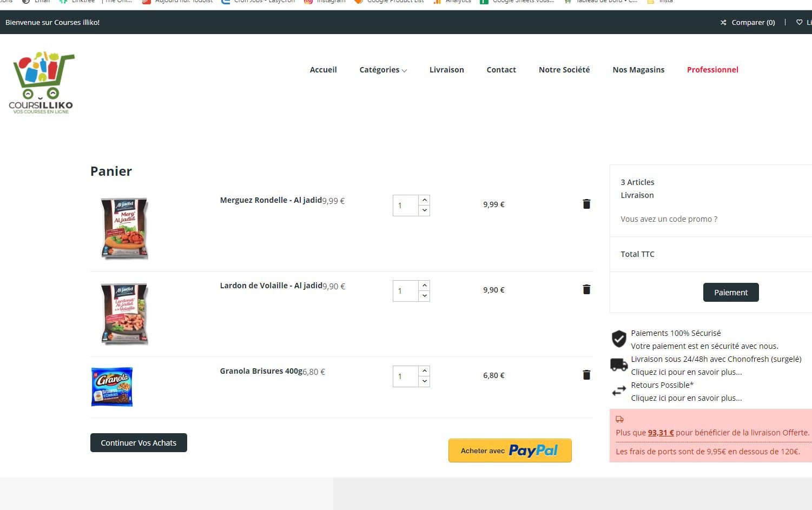The width and height of the screenshot is (812, 510).
Task: Open the Lardon de Volaille product image
Action: pos(124,314)
